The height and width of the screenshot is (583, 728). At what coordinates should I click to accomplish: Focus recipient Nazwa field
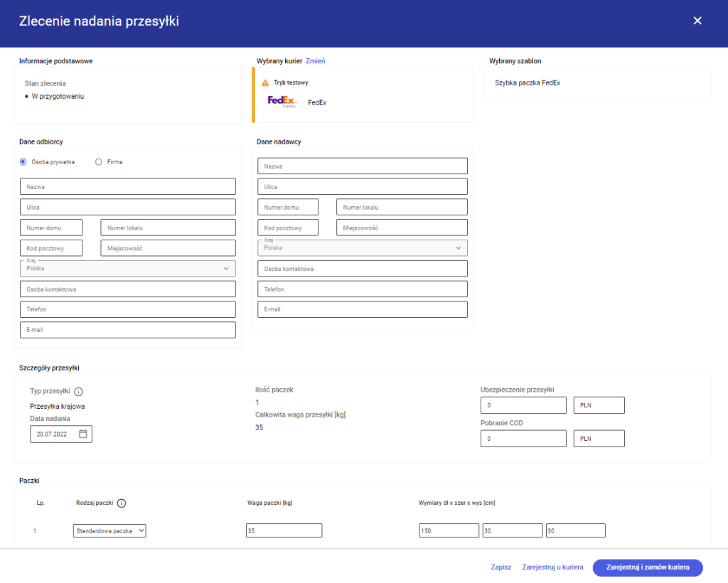click(128, 186)
